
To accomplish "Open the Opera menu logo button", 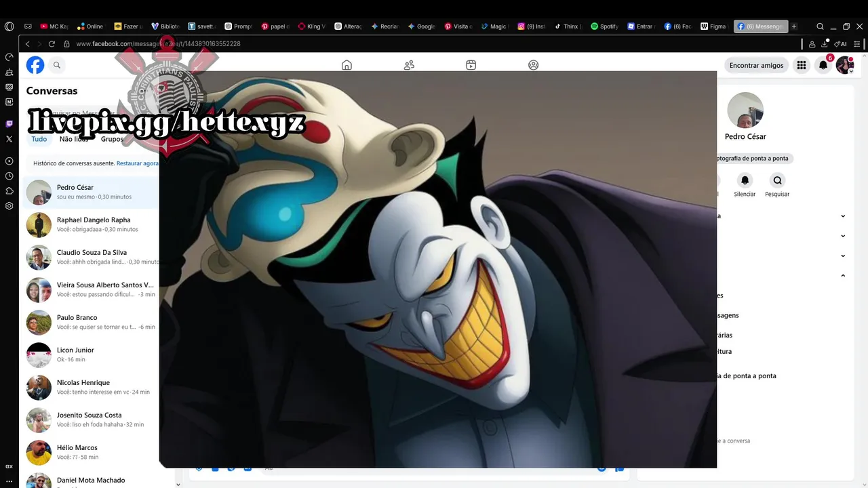I will (x=9, y=26).
